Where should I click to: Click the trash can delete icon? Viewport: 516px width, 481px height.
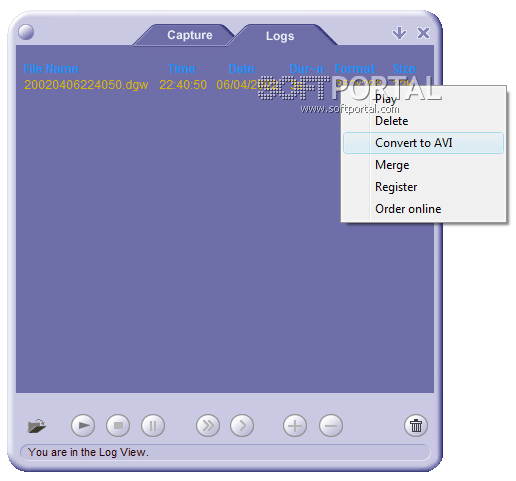(416, 425)
